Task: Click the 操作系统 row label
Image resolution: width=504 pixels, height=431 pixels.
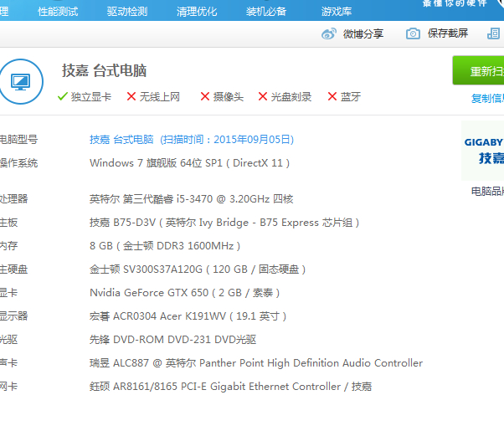Action: pyautogui.click(x=18, y=163)
